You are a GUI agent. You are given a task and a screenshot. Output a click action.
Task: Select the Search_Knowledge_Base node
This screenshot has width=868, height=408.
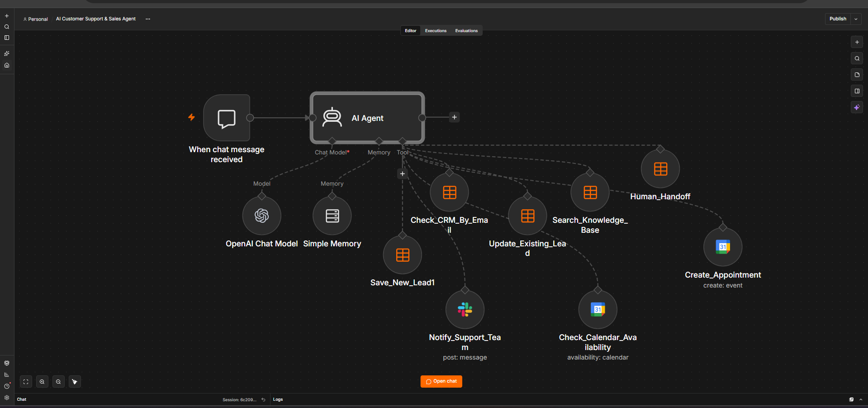(x=590, y=192)
